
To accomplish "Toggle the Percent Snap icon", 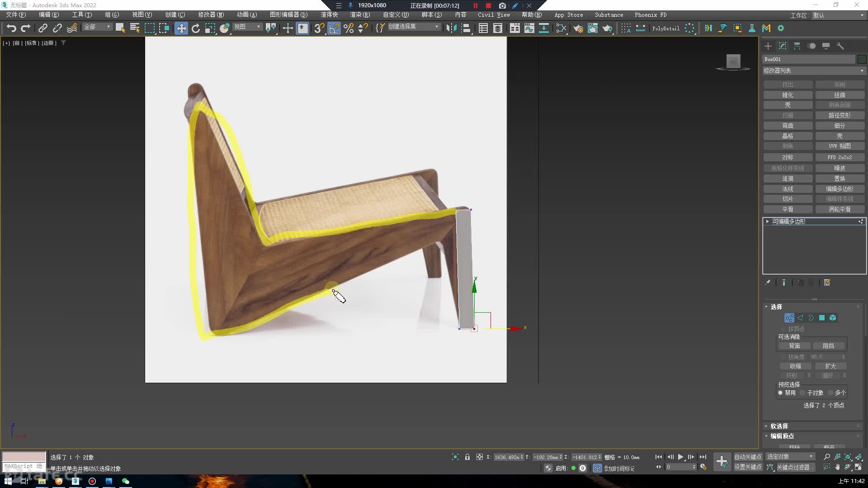I will click(349, 28).
